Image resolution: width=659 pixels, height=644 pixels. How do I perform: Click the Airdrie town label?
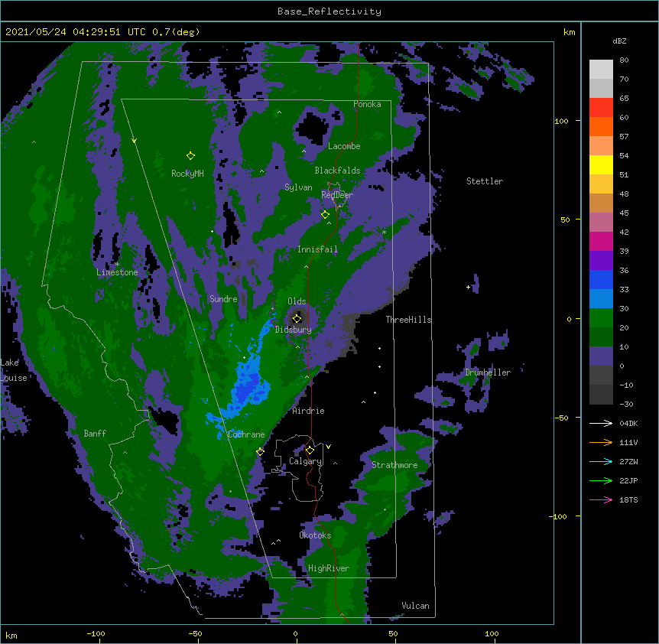[x=308, y=411]
